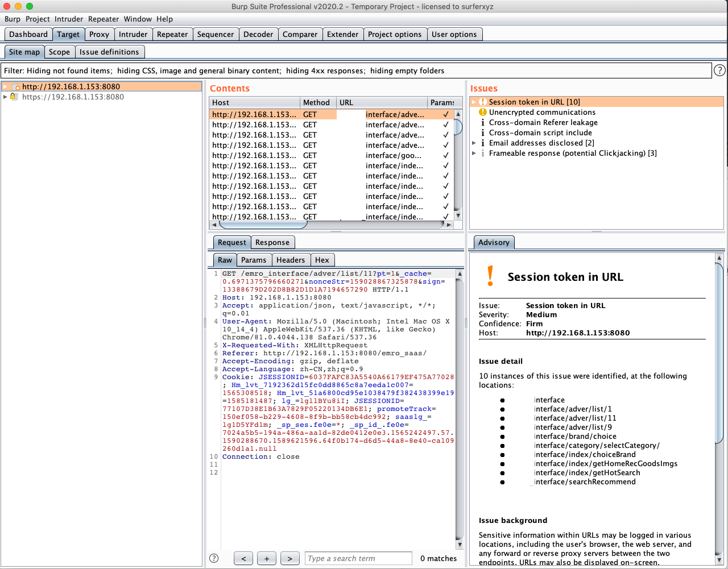Image resolution: width=728 pixels, height=569 pixels.
Task: Open the Help menu
Action: click(x=164, y=19)
